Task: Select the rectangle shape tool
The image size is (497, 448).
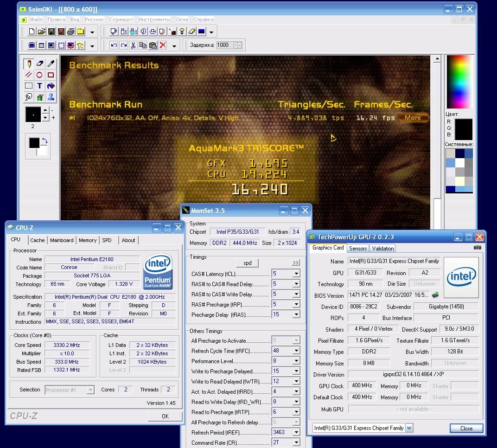Action: (51, 75)
